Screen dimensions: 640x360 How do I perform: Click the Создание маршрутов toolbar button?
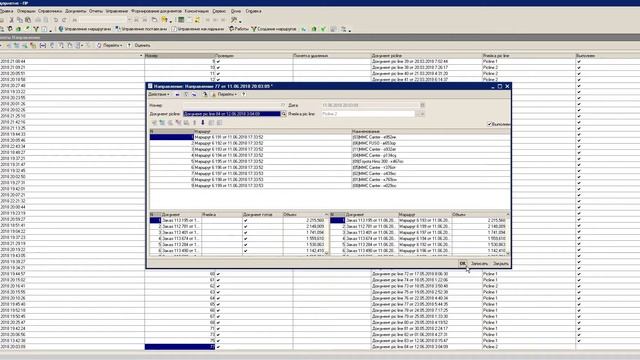273,29
